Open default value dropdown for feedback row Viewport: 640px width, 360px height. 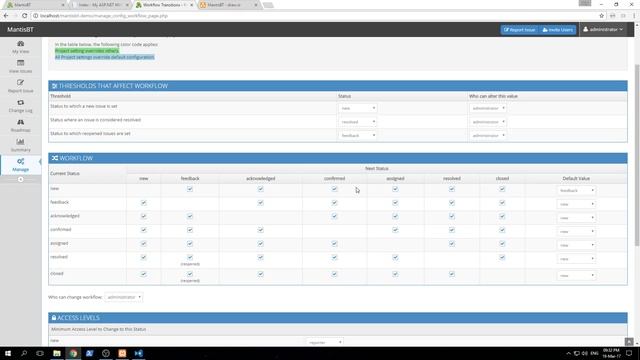(576, 204)
